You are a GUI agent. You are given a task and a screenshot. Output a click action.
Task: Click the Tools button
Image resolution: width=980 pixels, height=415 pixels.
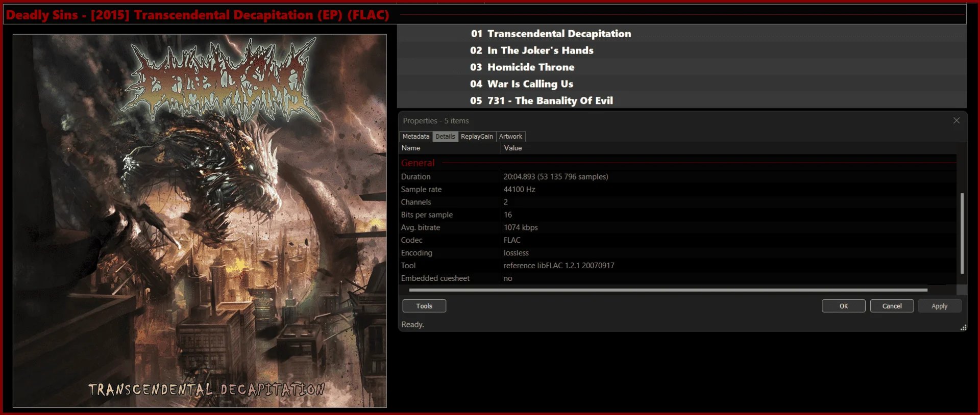coord(424,306)
